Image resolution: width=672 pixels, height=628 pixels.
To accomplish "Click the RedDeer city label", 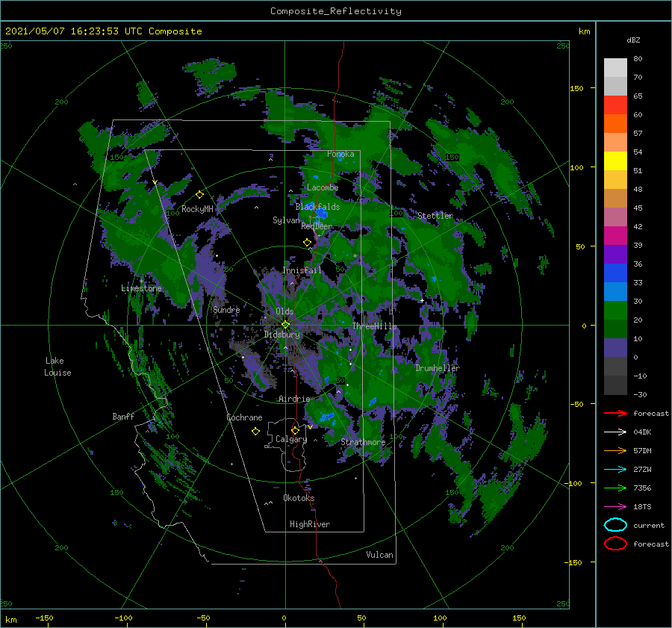I will click(317, 226).
